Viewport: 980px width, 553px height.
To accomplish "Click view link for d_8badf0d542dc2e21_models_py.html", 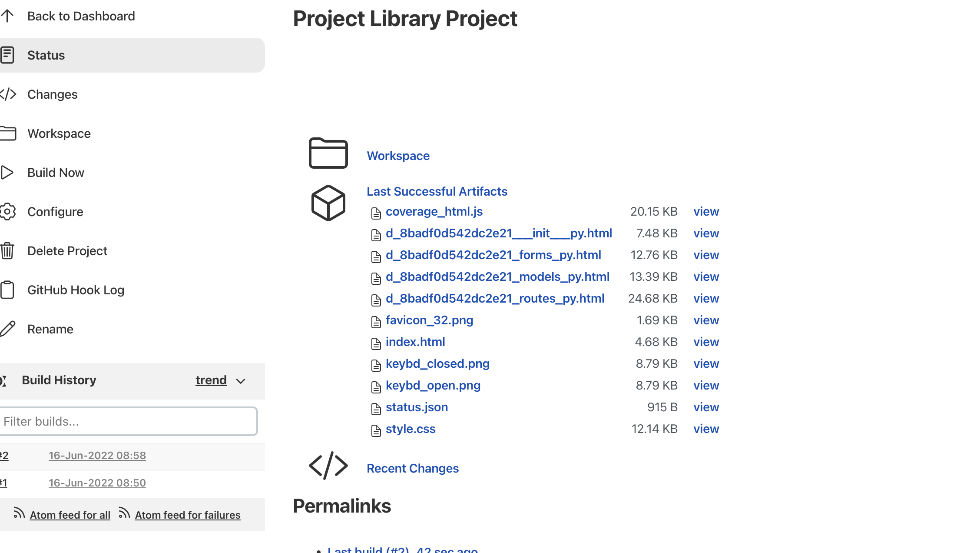I will point(706,277).
